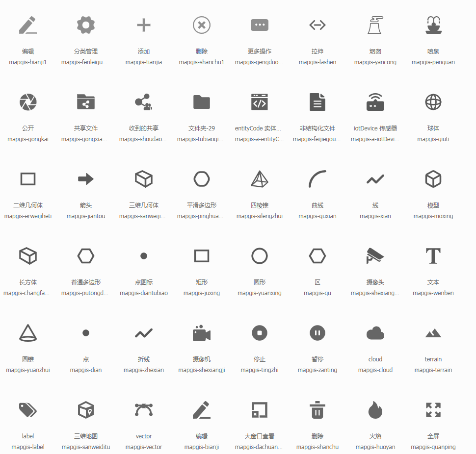Click the text label mapgis-gongkai
This screenshot has width=476, height=454.
(x=28, y=139)
